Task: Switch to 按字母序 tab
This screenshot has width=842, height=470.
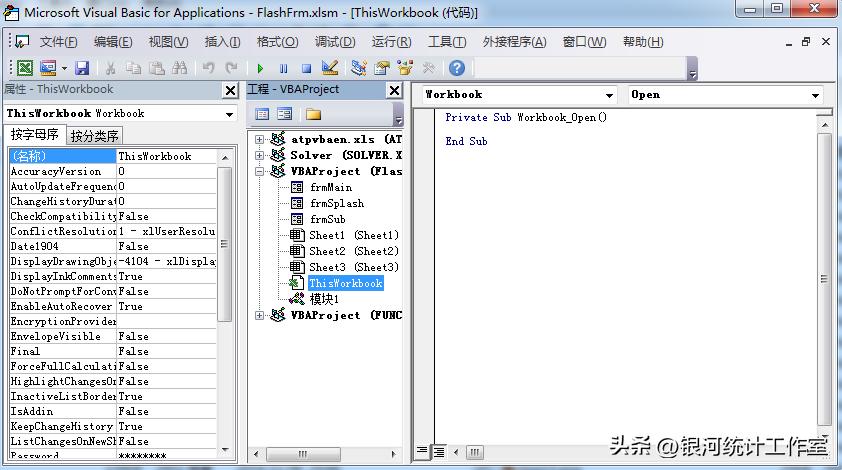Action: point(35,134)
